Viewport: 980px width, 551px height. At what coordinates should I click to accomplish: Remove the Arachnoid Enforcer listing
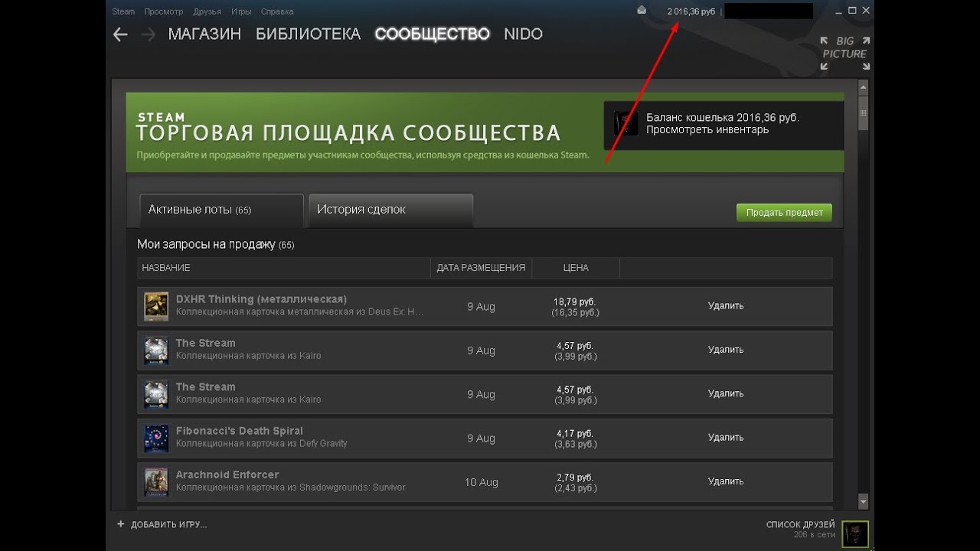726,481
